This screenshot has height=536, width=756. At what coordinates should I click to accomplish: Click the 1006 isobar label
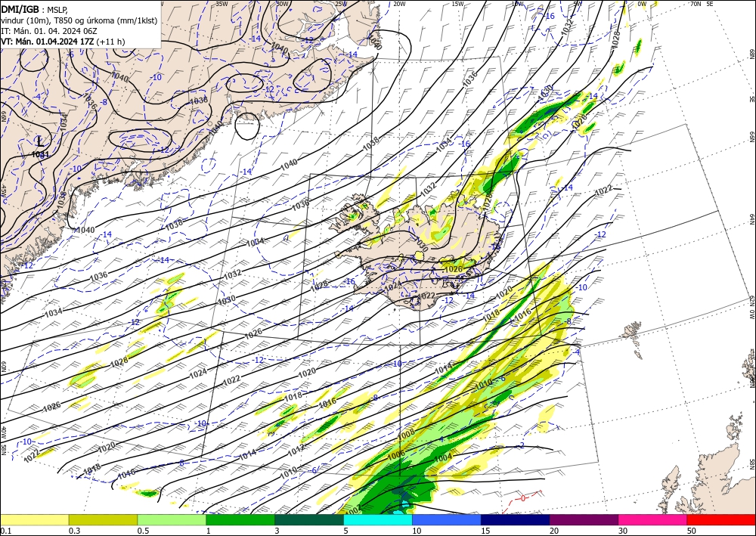396,454
